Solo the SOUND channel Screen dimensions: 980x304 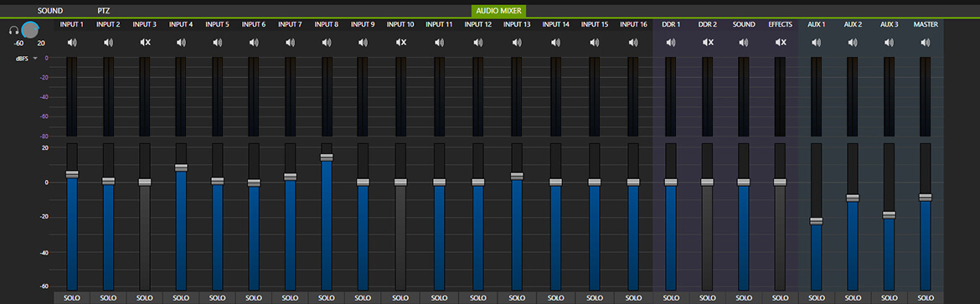click(743, 298)
